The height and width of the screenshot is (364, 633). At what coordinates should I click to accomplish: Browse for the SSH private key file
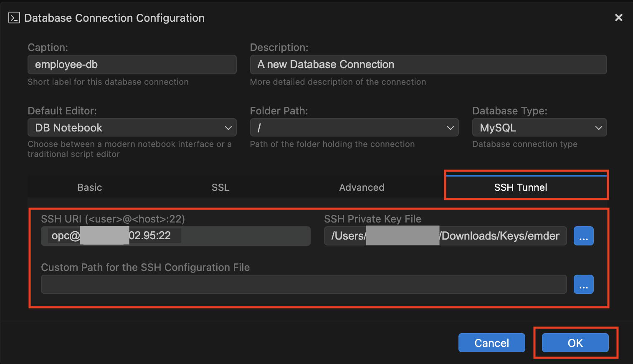pos(583,236)
